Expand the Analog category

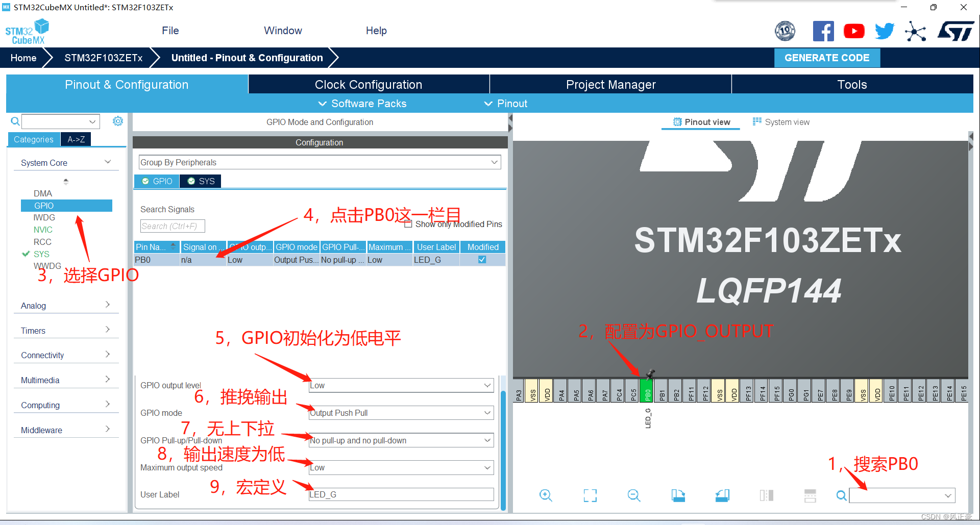[x=66, y=306]
